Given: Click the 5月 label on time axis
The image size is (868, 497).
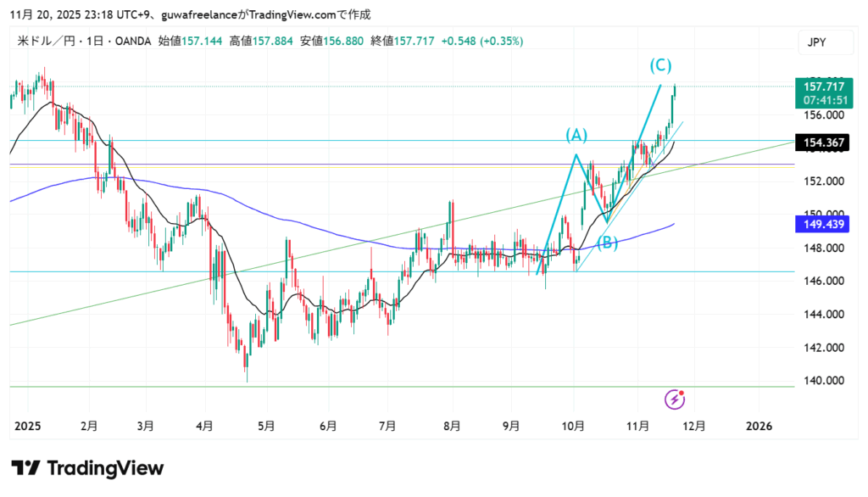Looking at the screenshot, I should [266, 427].
